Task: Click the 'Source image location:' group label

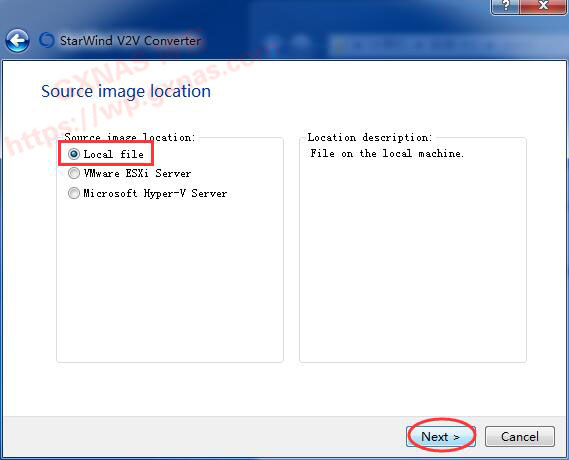Action: click(130, 137)
